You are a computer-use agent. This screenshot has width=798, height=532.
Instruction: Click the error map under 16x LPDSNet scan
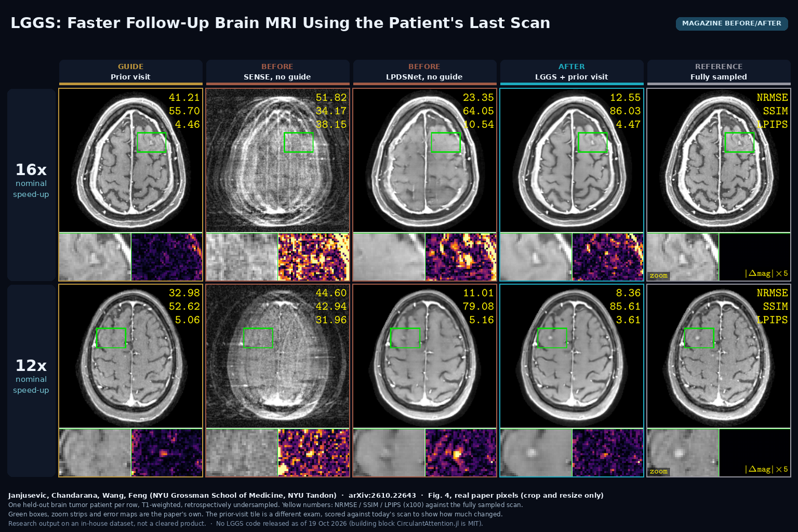click(461, 257)
